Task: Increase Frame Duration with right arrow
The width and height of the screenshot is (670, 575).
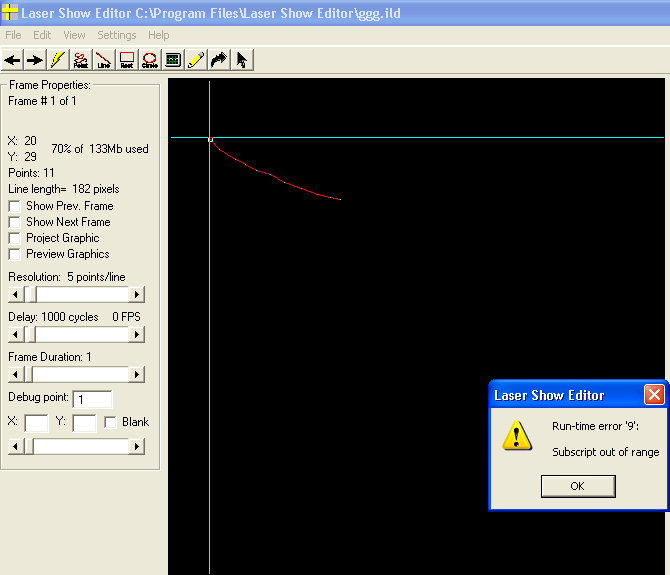Action: click(137, 375)
